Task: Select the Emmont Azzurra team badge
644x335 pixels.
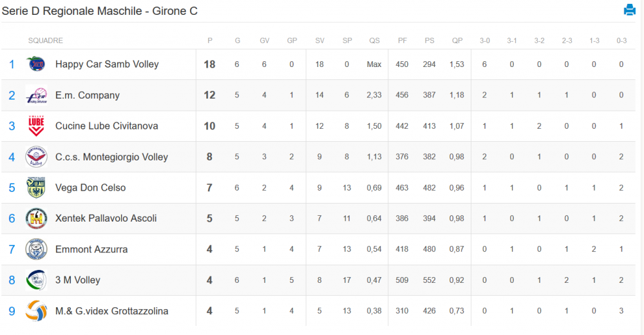Action: click(x=36, y=249)
